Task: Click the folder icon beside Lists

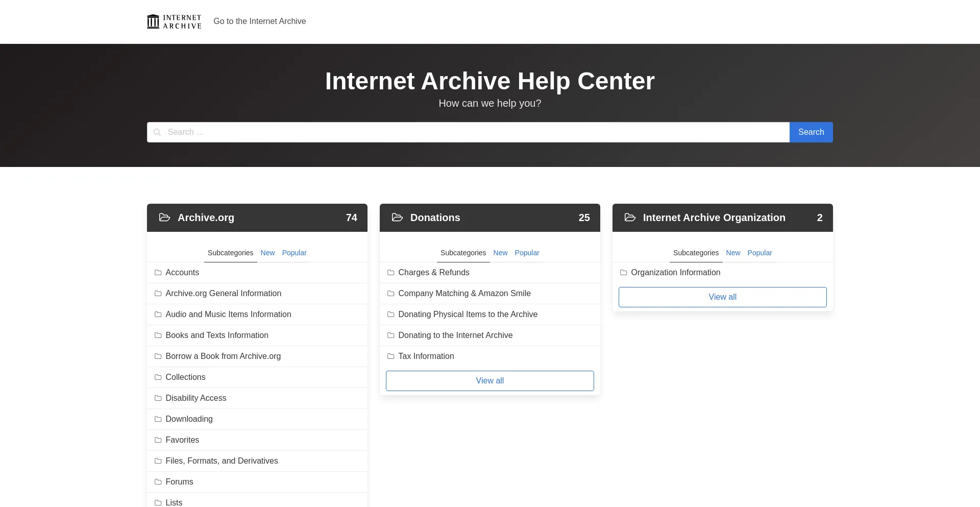Action: click(158, 503)
